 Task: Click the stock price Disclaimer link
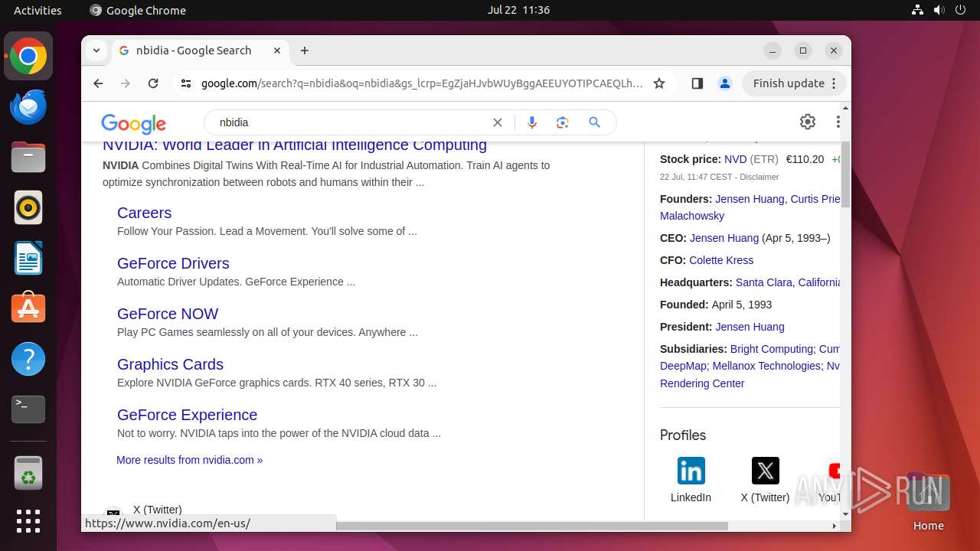pos(759,177)
